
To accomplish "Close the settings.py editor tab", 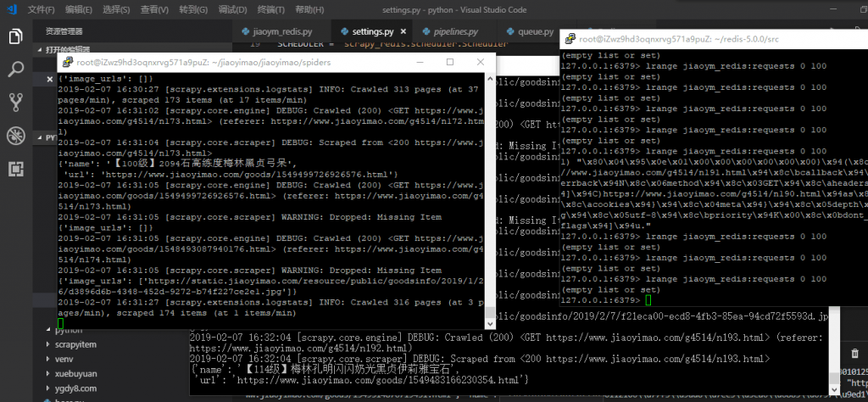I will coord(399,31).
